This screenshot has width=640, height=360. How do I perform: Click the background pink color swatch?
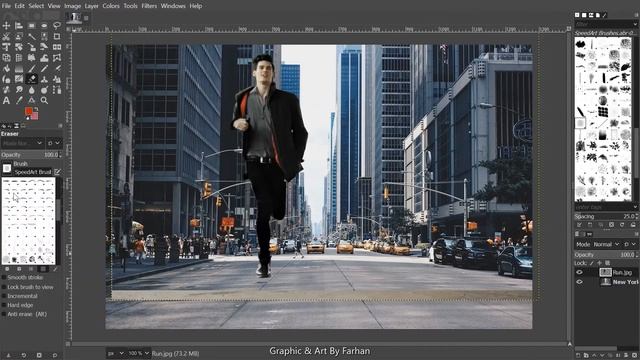[x=35, y=116]
